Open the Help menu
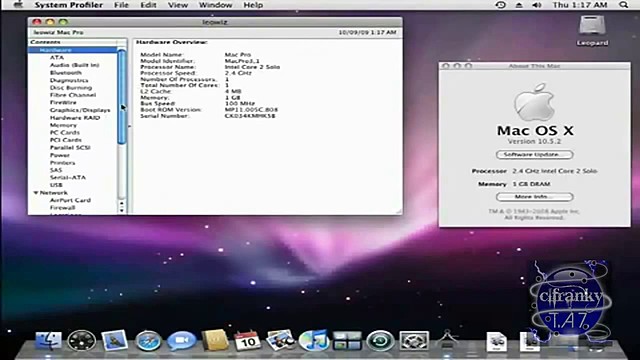The width and height of the screenshot is (640, 360). (253, 5)
